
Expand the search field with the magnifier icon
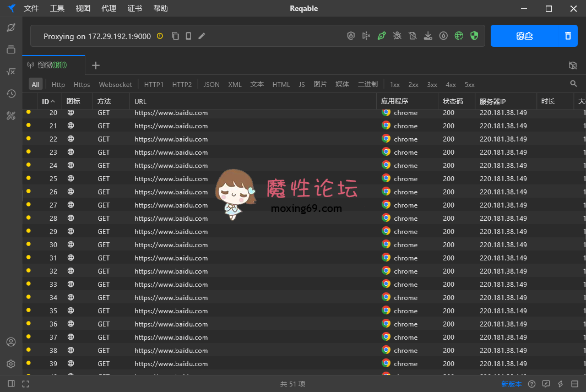point(573,84)
